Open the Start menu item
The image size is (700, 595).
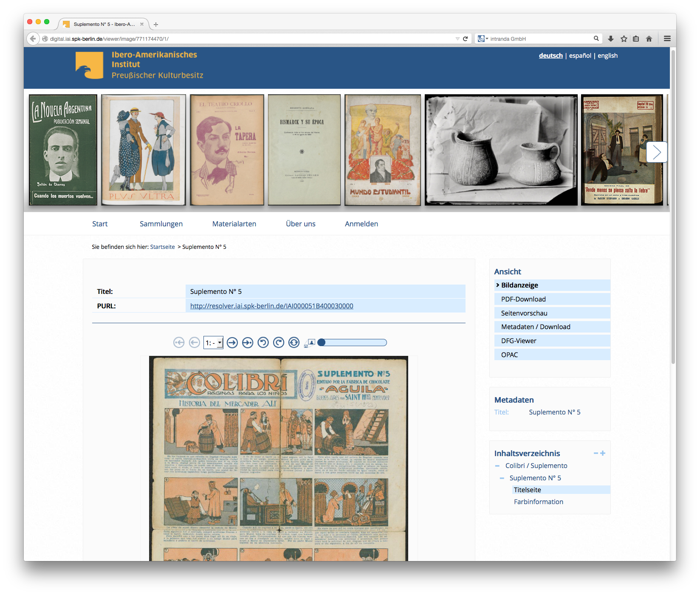(x=100, y=224)
